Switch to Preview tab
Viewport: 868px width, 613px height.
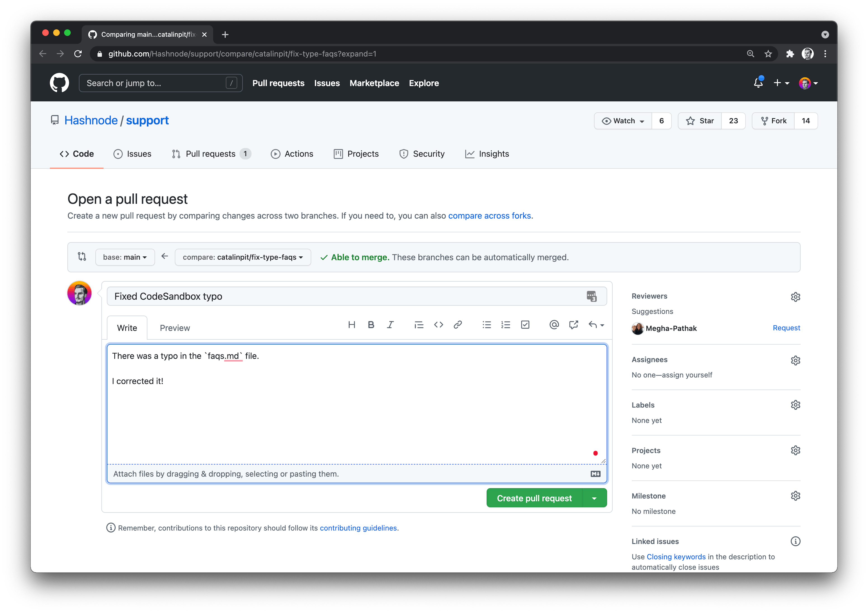(x=175, y=328)
